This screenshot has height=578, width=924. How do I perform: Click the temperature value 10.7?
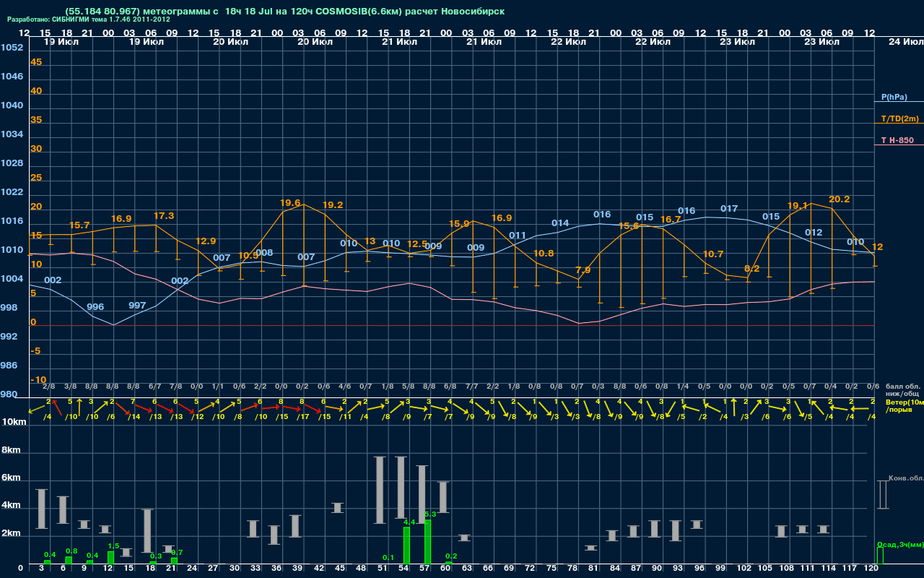(x=713, y=254)
